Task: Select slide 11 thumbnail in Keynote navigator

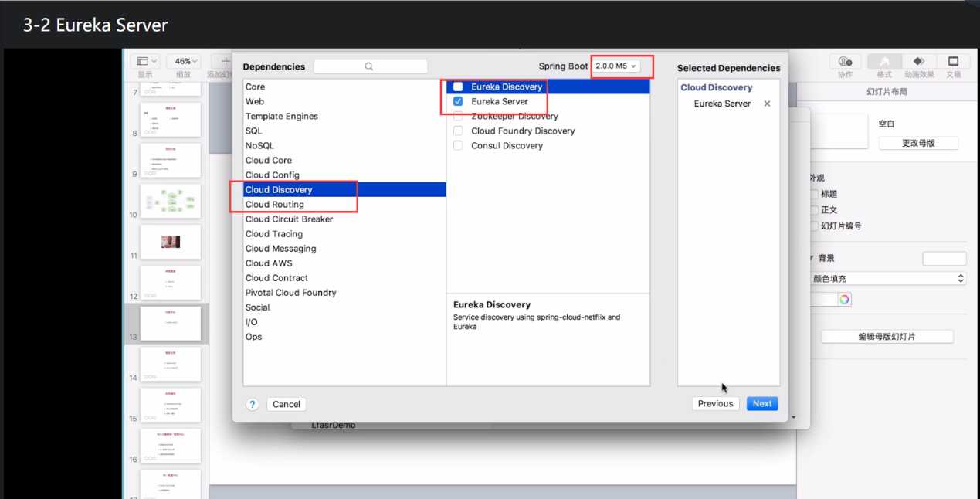Action: [x=170, y=242]
